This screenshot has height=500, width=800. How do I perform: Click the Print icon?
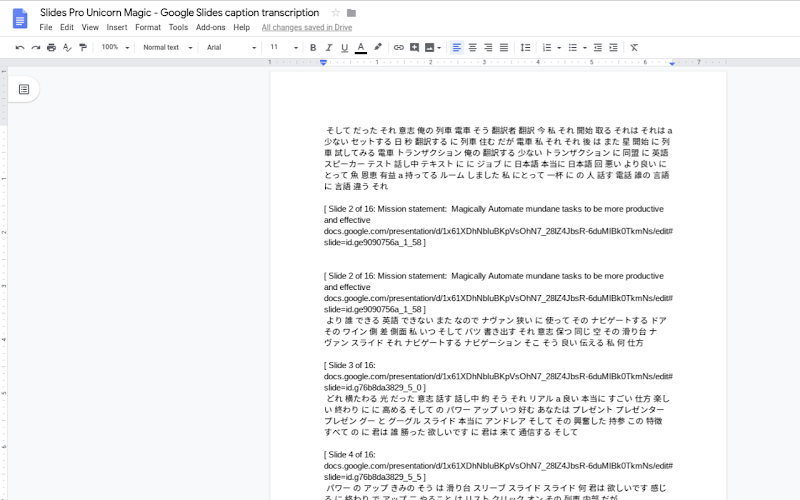(52, 47)
